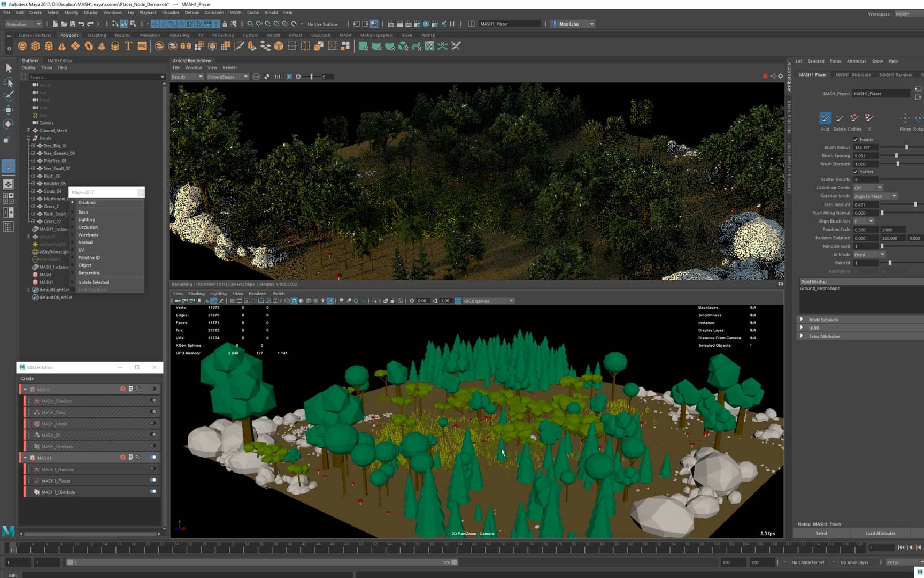Click the SVG icon on the Polygons shelf
The width and height of the screenshot is (924, 578).
click(141, 47)
